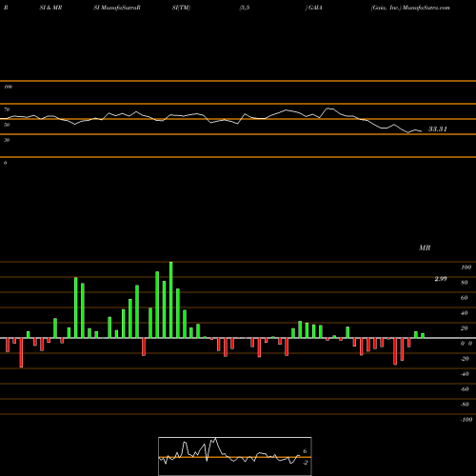This screenshot has width=476, height=476.
Task: Click the GAIA ticker text in header
Action: [x=315, y=8]
